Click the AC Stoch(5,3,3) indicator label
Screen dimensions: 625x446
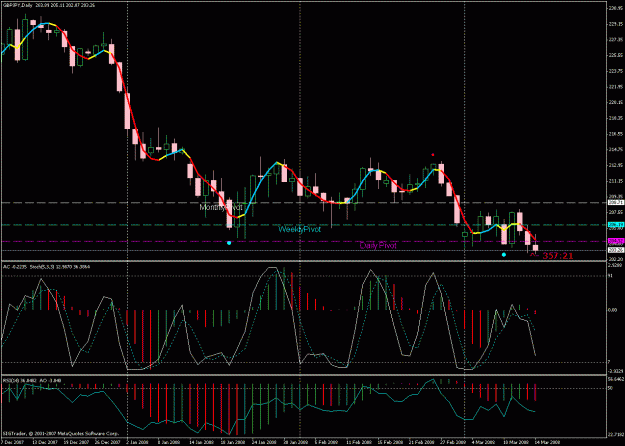[x=47, y=267]
